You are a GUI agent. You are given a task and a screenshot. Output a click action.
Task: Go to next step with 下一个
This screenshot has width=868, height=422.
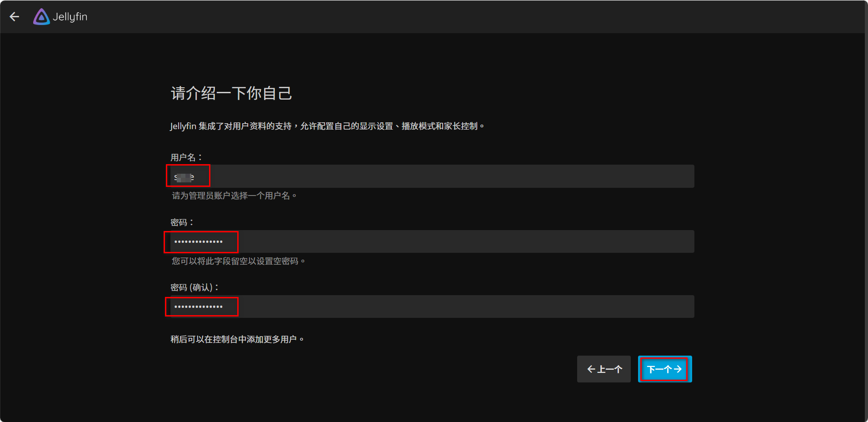664,369
